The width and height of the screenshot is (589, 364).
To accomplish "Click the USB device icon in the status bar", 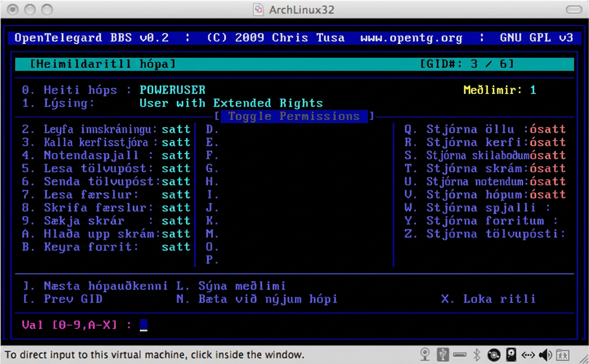I will point(443,354).
